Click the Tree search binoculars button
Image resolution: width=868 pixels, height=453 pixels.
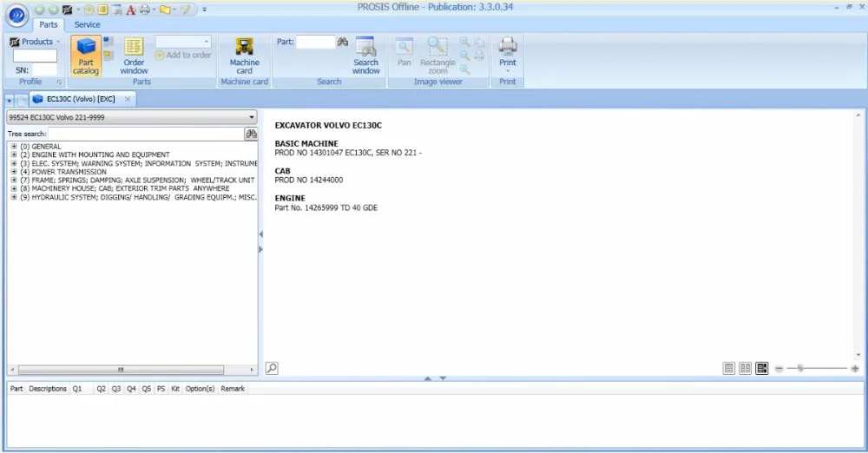[251, 134]
